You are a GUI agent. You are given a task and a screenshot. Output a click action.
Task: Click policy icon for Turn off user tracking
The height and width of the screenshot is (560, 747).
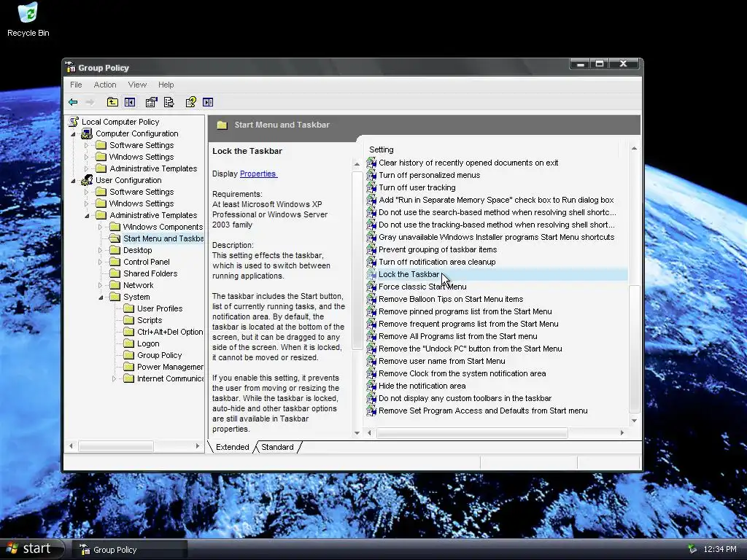point(371,187)
